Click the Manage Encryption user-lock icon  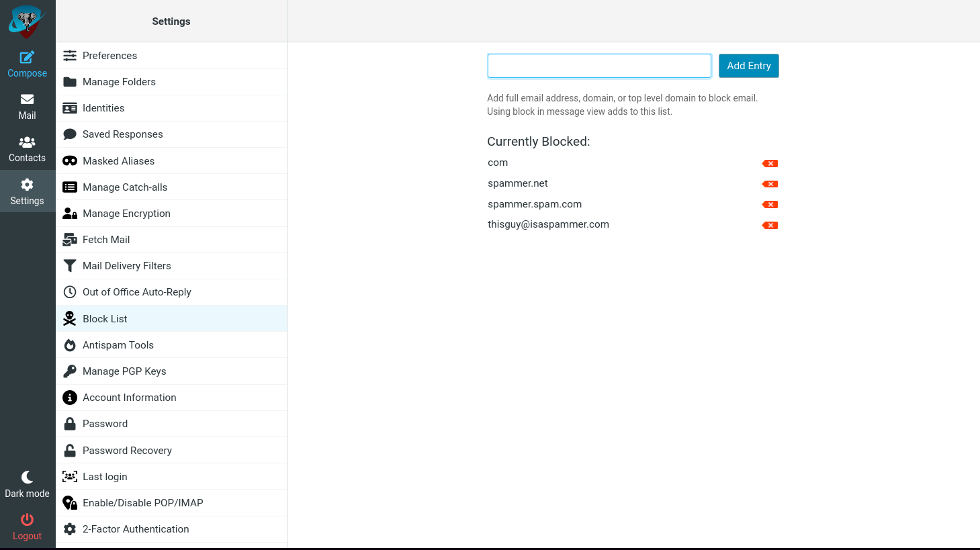(x=70, y=214)
